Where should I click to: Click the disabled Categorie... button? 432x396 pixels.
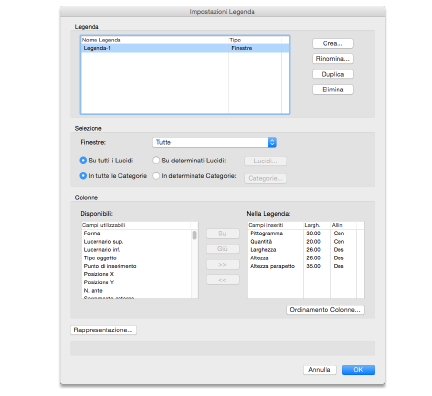tap(265, 178)
